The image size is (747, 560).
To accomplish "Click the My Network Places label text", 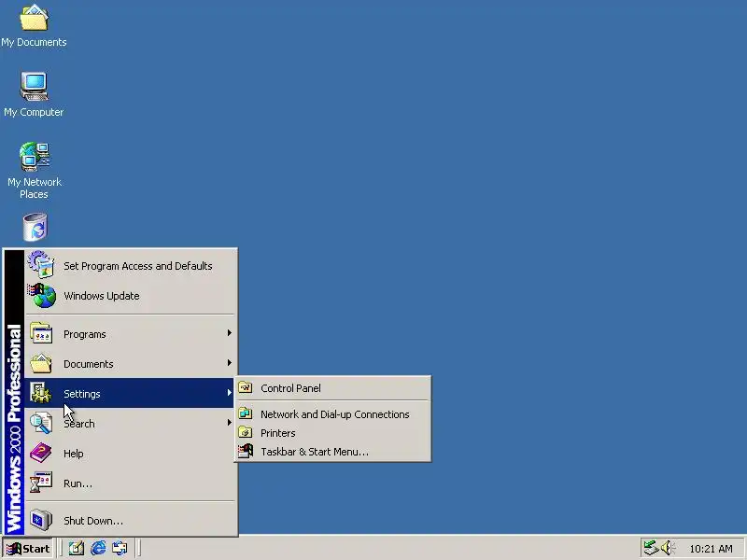I will click(x=34, y=189).
